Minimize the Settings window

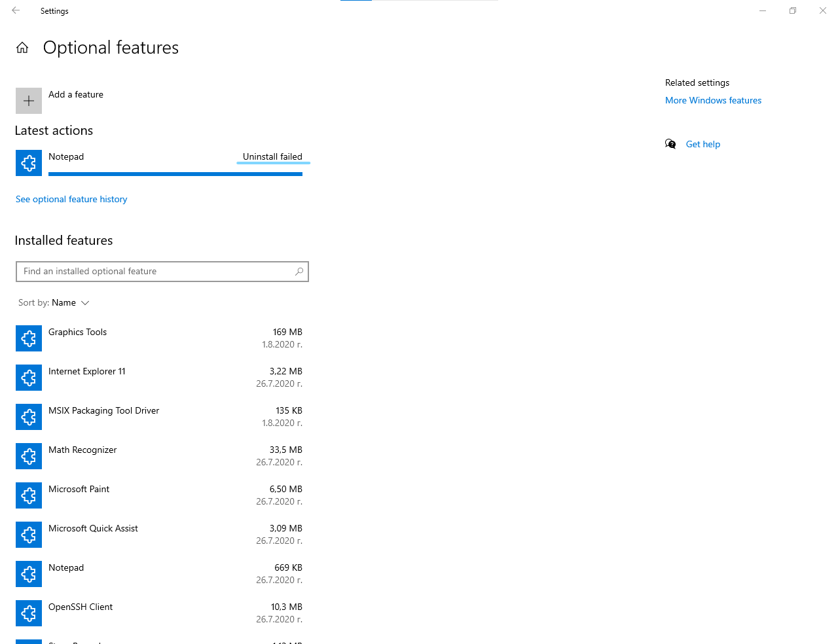[x=763, y=10]
